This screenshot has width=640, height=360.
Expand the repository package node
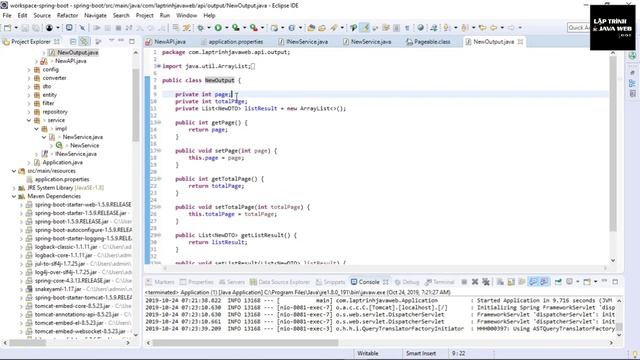point(29,112)
